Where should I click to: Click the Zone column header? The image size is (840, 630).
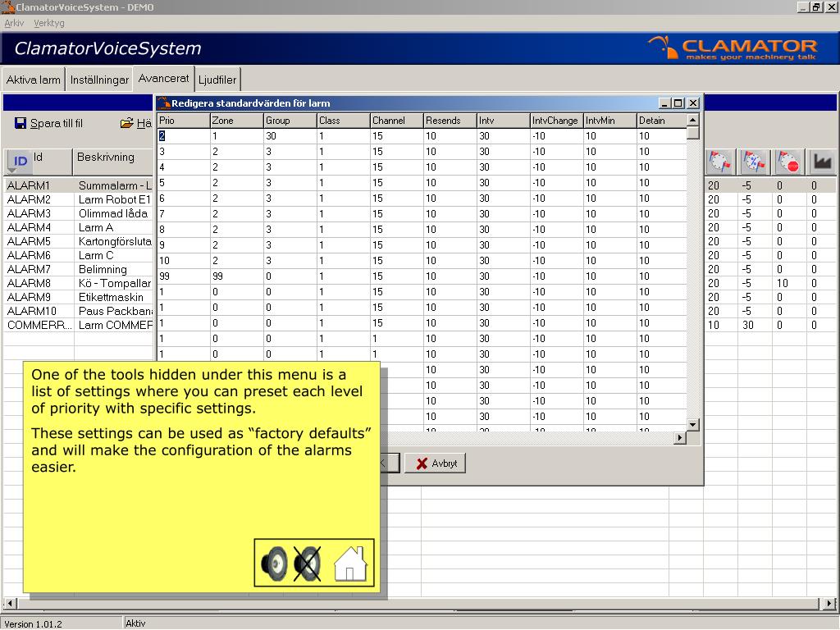point(236,121)
